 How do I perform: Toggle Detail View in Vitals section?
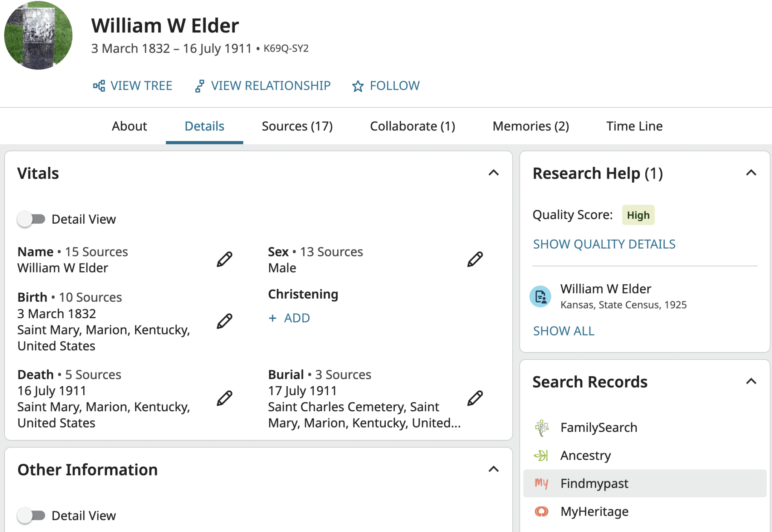pos(31,219)
